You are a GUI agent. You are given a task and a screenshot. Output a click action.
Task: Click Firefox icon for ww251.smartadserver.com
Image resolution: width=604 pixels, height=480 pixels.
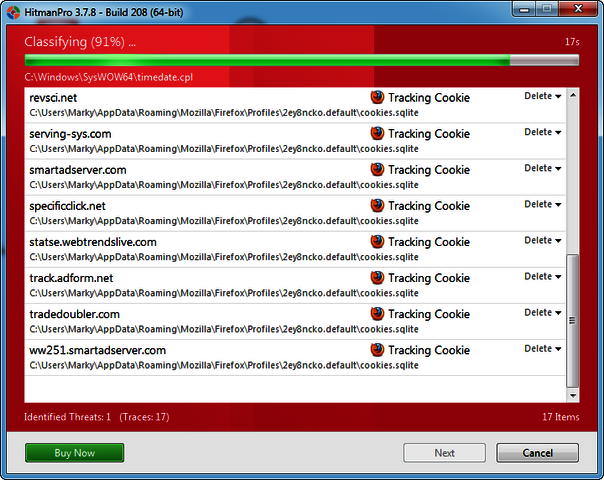coord(377,350)
